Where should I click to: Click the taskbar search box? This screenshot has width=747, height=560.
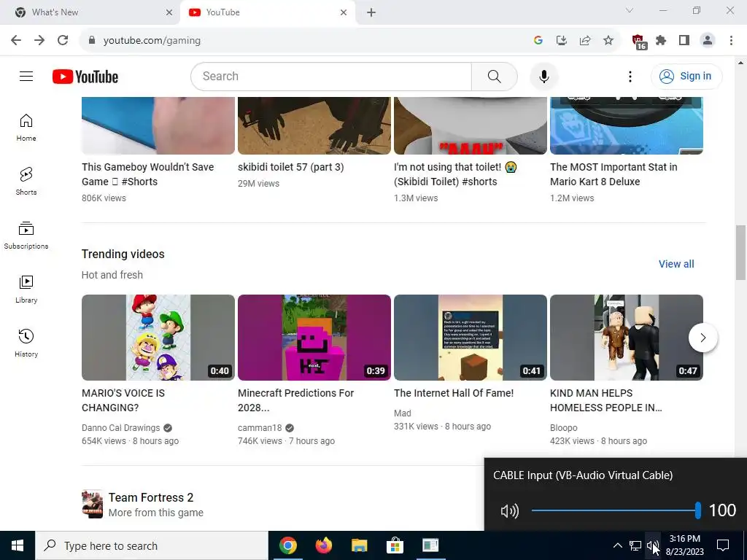click(152, 545)
